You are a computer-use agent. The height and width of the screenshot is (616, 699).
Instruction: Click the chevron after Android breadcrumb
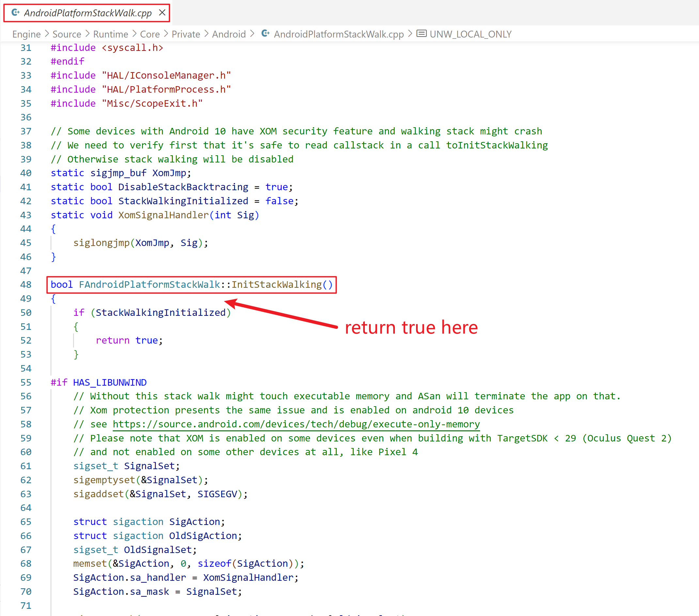252,34
